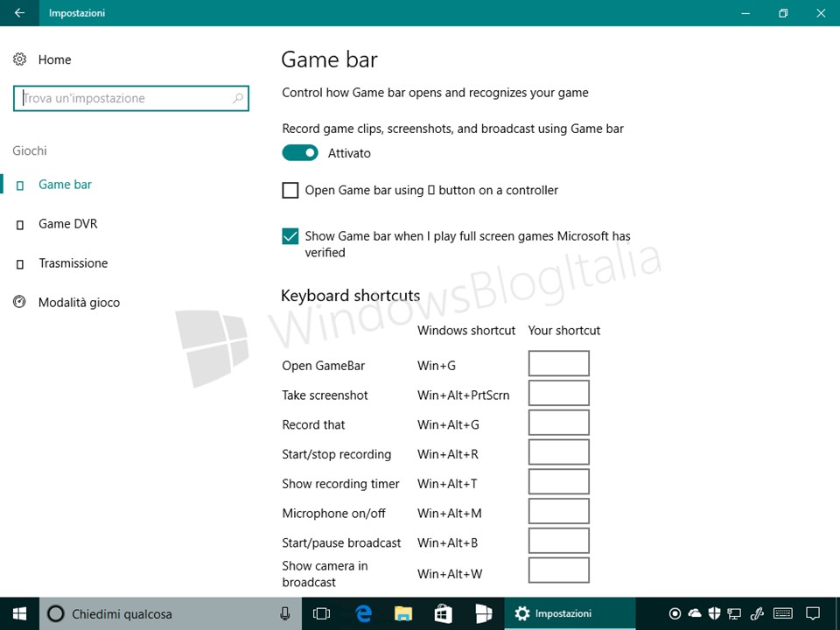Click the Your shortcut column header
The height and width of the screenshot is (630, 840).
[564, 331]
